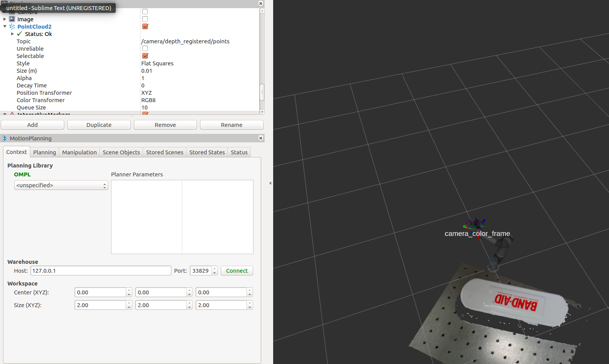Close the MotionPlanning panel
609x364 pixels.
(x=261, y=138)
